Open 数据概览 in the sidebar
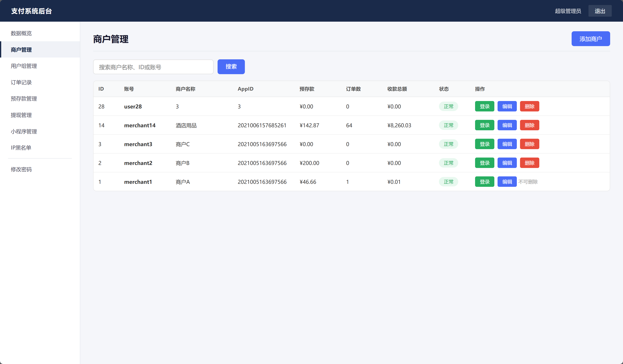 40,33
